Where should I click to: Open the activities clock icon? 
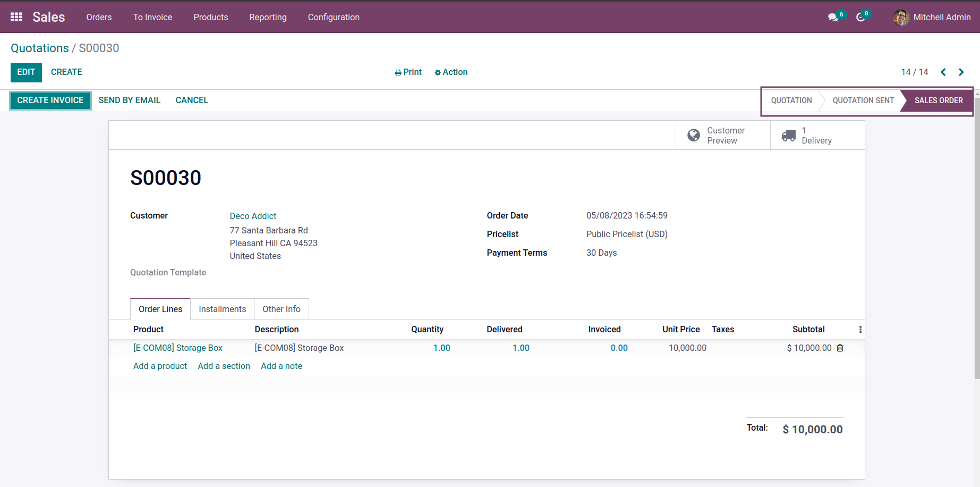(860, 18)
